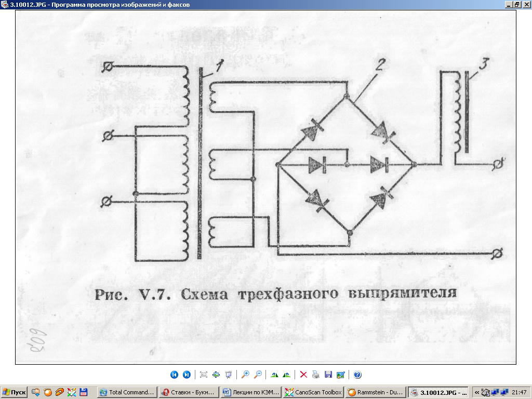
Task: Launch the colorful X quick launch icon
Action: coord(72,392)
